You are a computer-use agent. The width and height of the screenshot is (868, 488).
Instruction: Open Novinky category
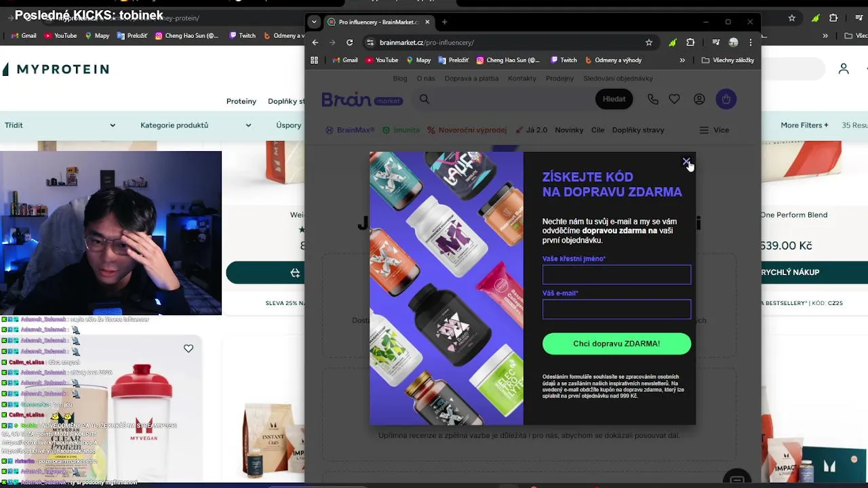tap(569, 130)
